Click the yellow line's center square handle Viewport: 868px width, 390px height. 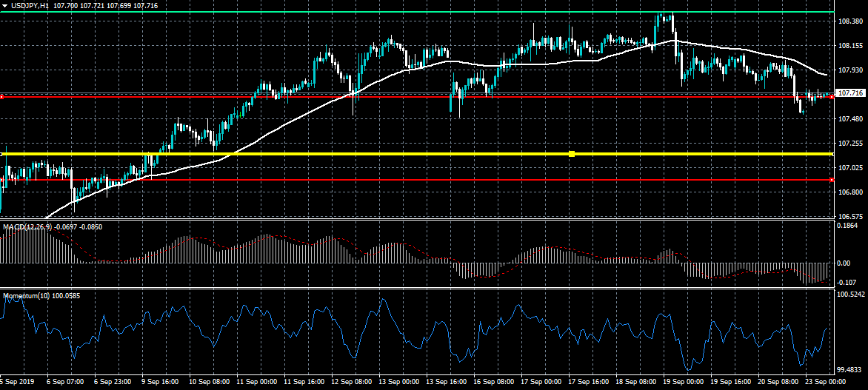(x=571, y=154)
